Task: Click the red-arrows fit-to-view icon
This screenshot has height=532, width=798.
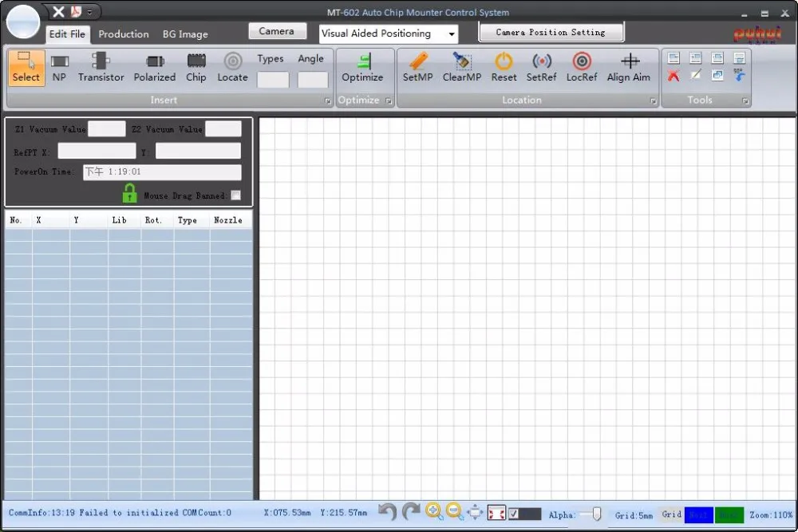Action: [496, 513]
